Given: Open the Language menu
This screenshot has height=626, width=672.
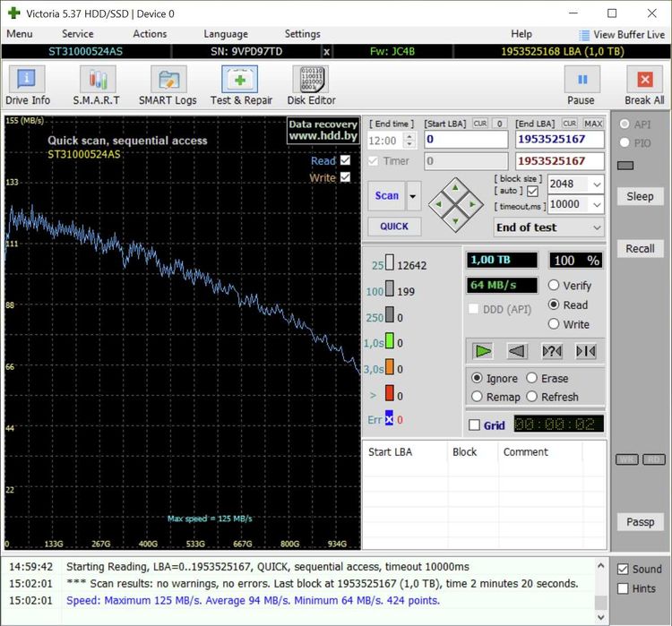Looking at the screenshot, I should click(x=226, y=34).
